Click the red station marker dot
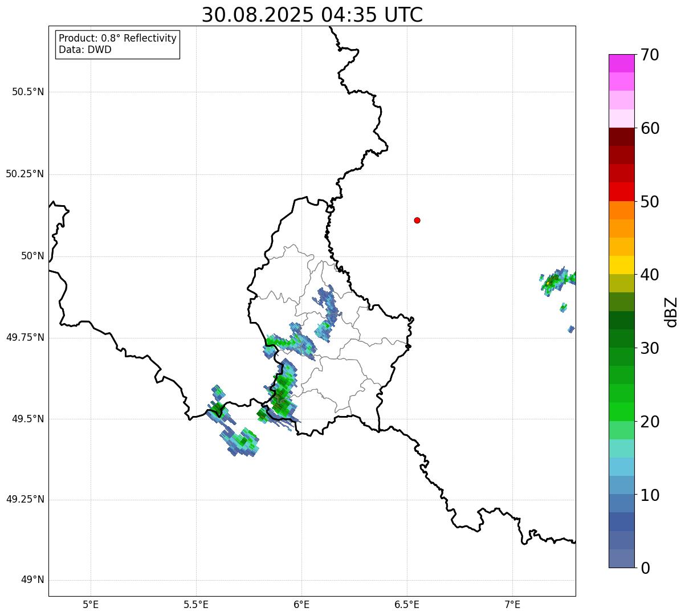The height and width of the screenshot is (616, 685). click(417, 220)
